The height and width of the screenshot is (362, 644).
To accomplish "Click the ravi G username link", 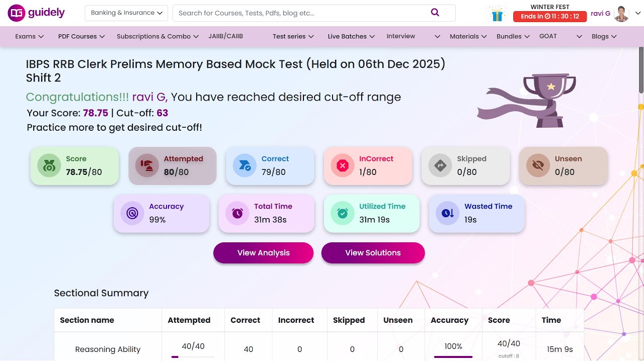I will (x=601, y=14).
